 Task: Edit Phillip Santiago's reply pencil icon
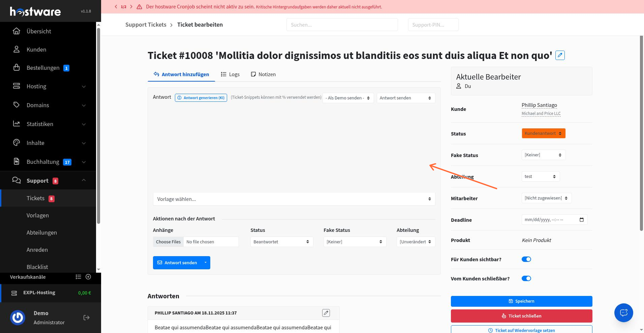tap(326, 313)
